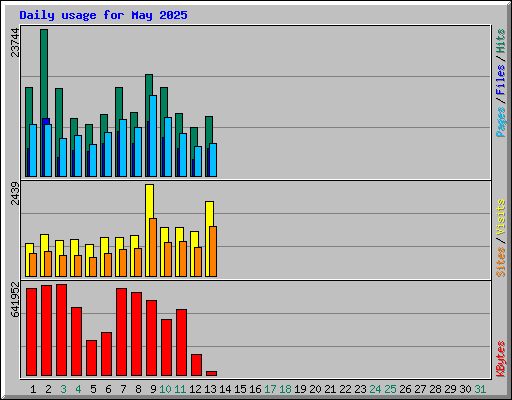This screenshot has width=512, height=400.
Task: Click green day 10 on the x-axis
Action: coord(165,389)
